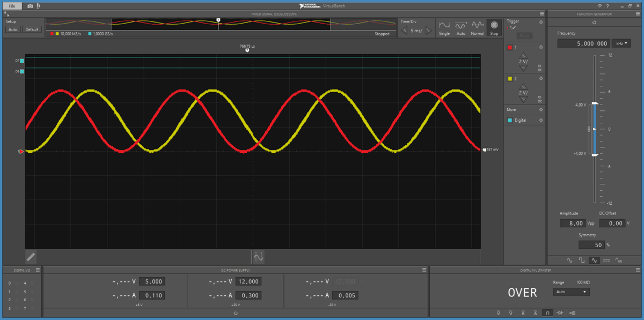Click the +25V current limit field 0,300
This screenshot has height=320, width=644.
[248, 295]
